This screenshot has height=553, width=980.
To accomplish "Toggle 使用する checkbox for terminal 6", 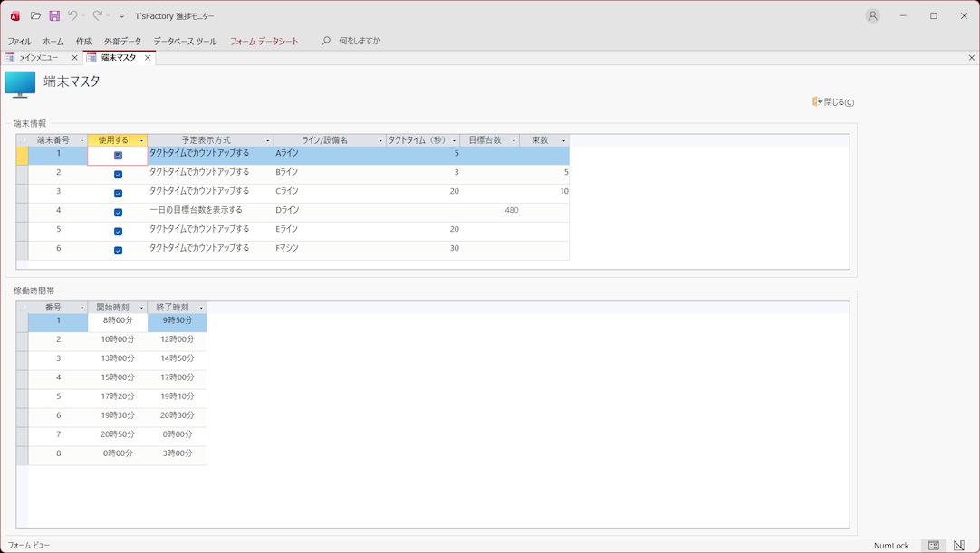I will [118, 250].
